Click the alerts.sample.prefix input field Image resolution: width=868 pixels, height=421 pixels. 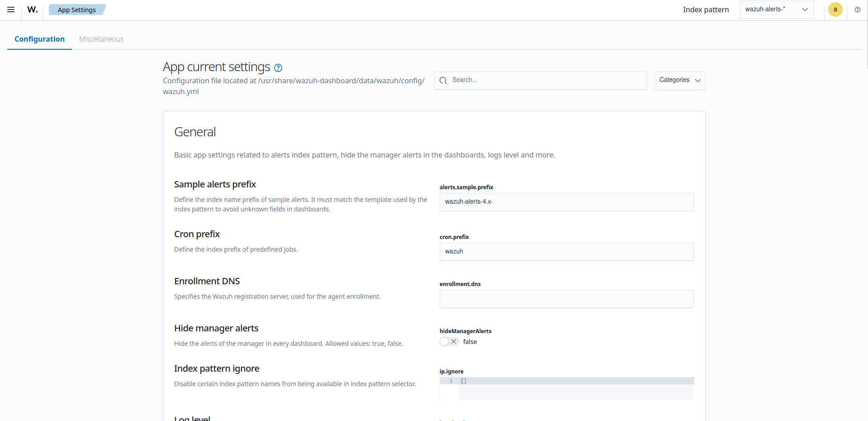567,202
